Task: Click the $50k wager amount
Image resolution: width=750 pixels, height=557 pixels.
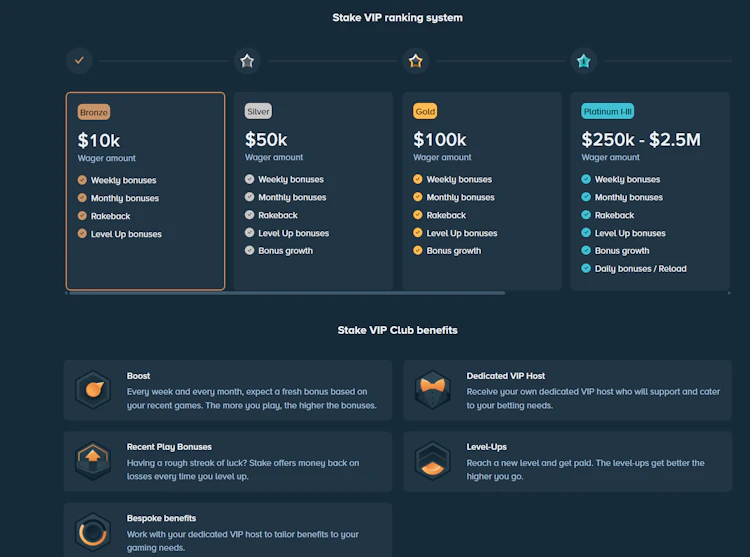Action: 266,140
